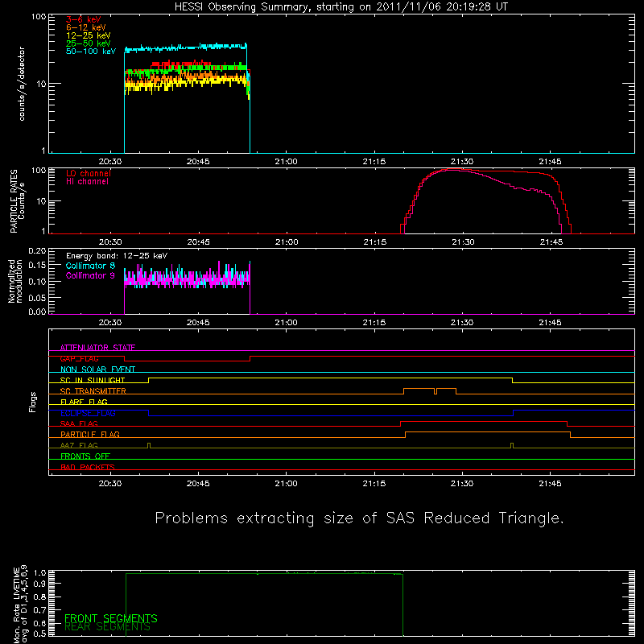
Task: Click the '0.20' modulation axis value
Action: click(37, 250)
